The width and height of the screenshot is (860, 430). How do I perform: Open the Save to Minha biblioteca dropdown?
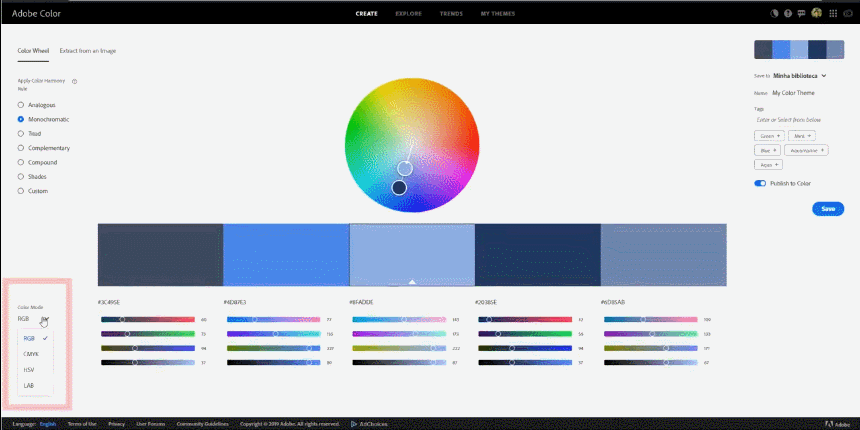coord(799,76)
